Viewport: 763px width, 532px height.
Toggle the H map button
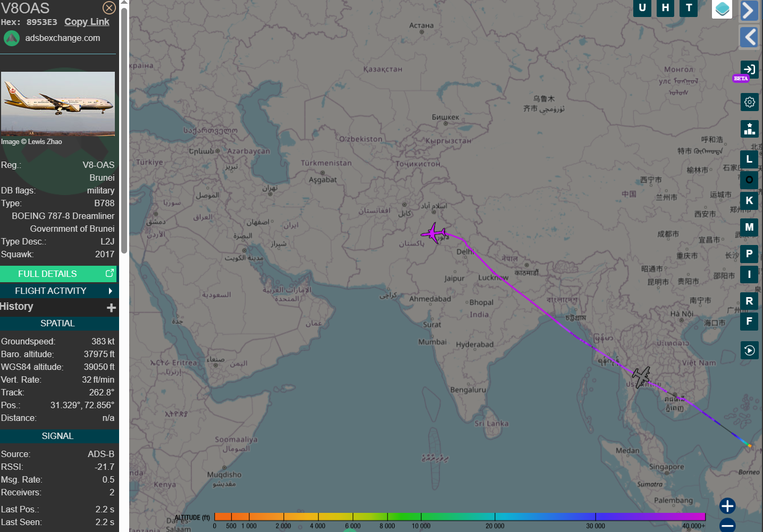[666, 8]
